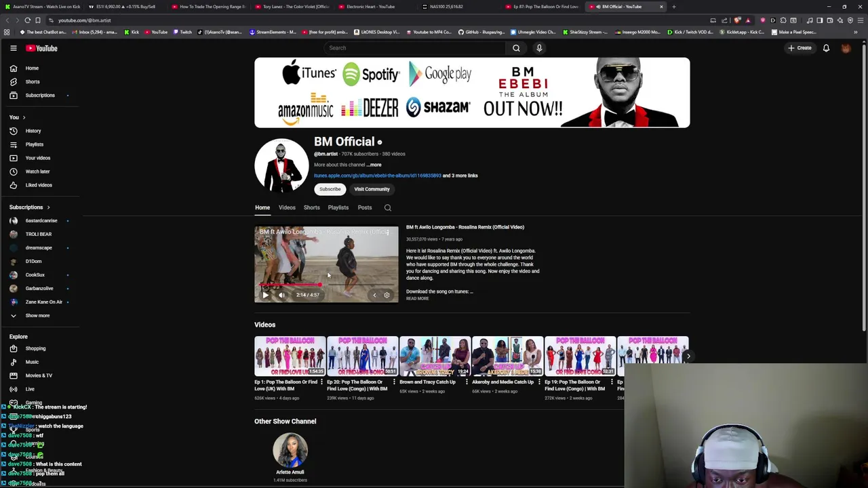Subscribe to BM Official channel

click(330, 189)
